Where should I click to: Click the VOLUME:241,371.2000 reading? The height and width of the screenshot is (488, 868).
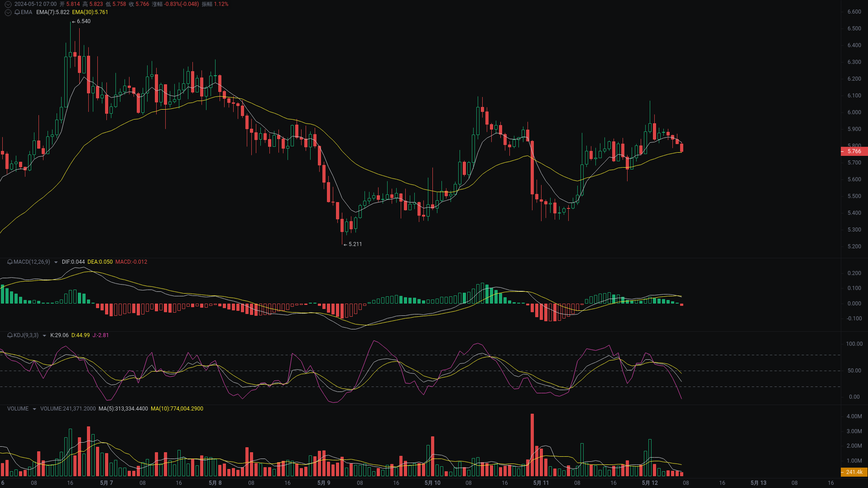(x=68, y=409)
